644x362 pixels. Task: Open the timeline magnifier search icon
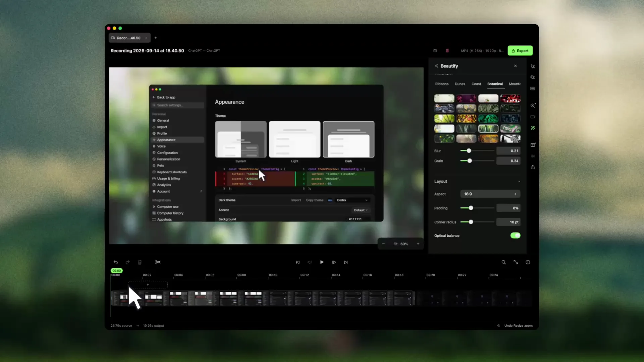click(x=503, y=262)
